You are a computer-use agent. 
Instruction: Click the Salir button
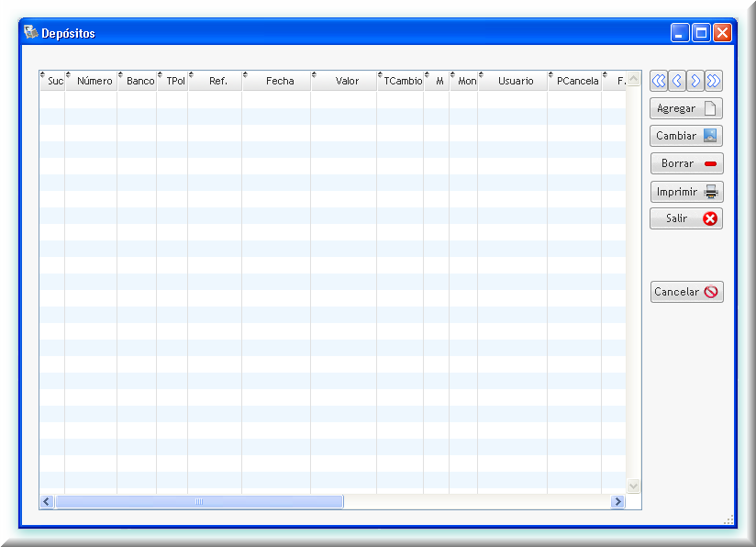tap(686, 218)
